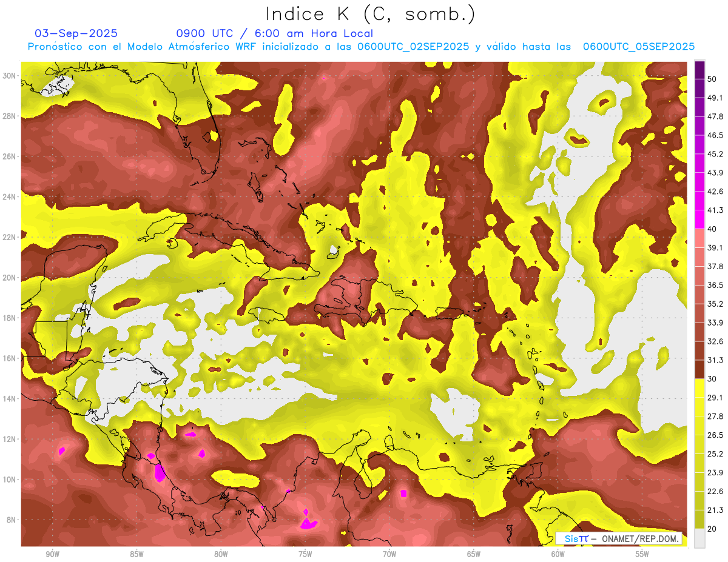Click the colorbar label "50"
This screenshot has height=562, width=728.
(x=712, y=79)
